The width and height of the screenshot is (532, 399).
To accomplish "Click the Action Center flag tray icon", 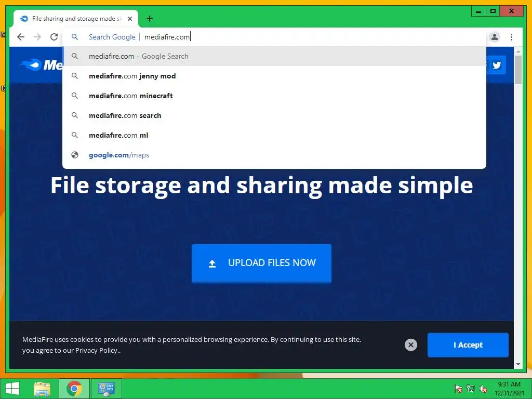I will [458, 389].
